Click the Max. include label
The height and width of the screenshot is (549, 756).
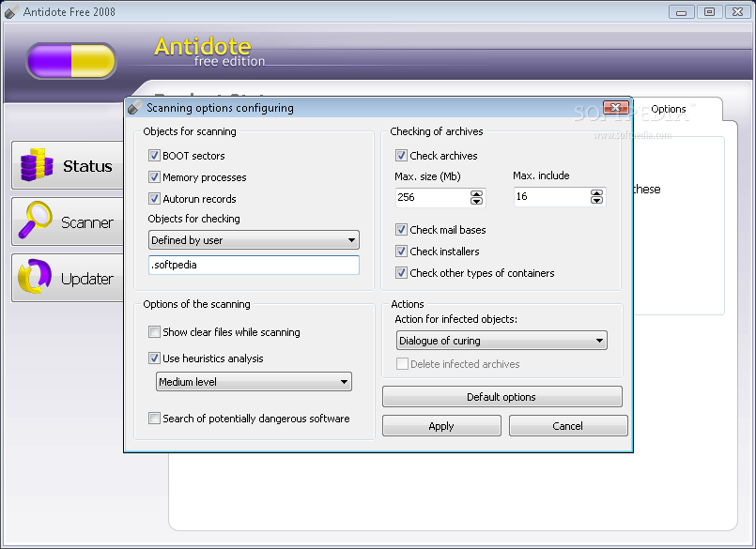pyautogui.click(x=541, y=175)
